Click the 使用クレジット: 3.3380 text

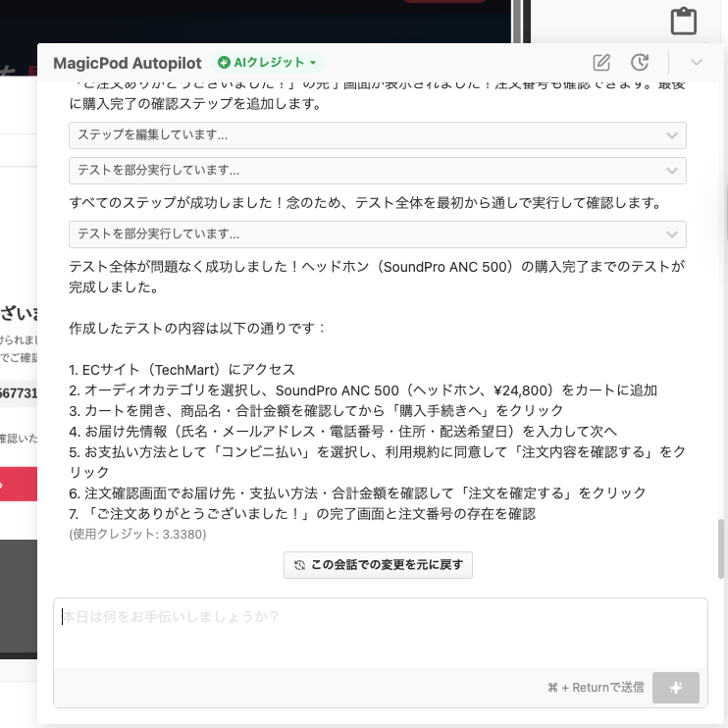click(137, 534)
